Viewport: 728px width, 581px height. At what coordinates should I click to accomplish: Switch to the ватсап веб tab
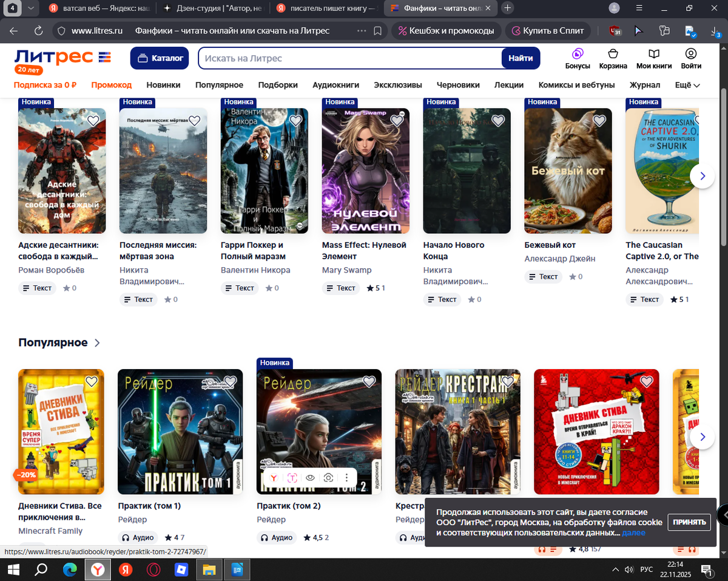point(99,8)
